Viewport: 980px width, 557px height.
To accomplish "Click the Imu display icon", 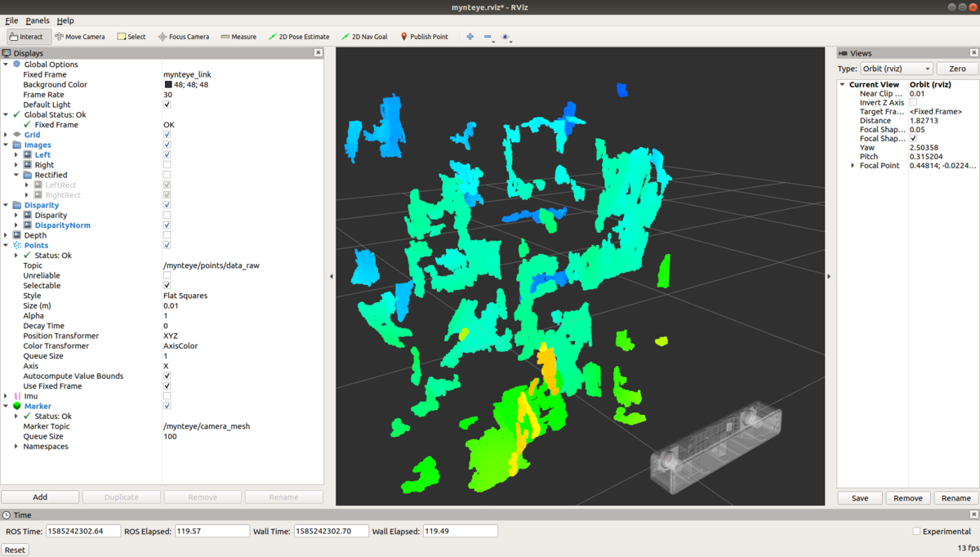I will [16, 396].
